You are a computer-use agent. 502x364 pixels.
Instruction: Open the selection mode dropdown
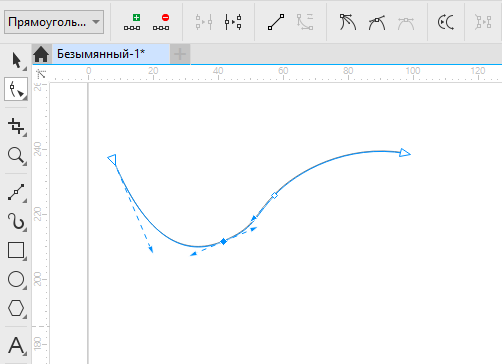[54, 22]
